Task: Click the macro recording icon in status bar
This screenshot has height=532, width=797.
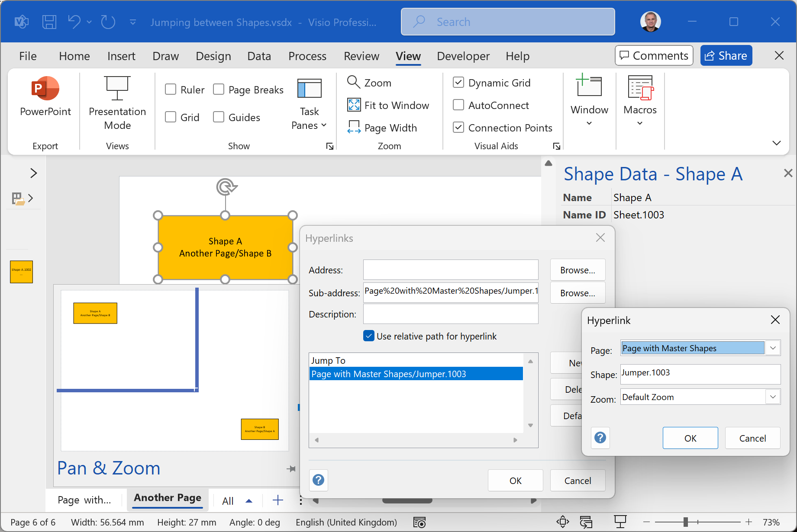Action: [x=419, y=522]
